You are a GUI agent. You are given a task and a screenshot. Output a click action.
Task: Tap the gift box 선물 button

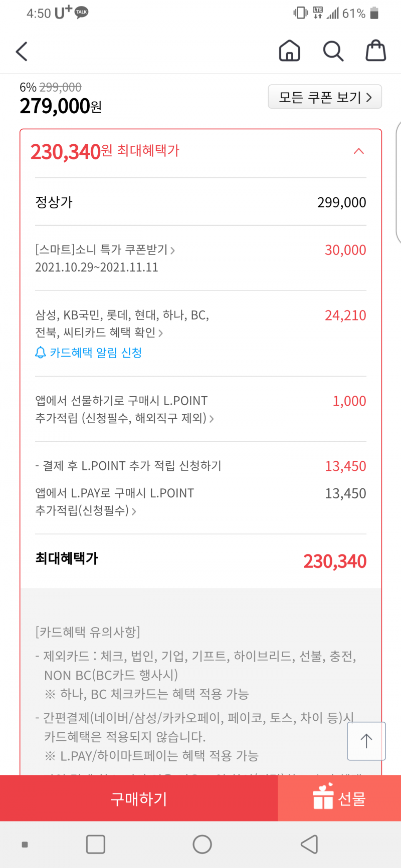pos(339,798)
